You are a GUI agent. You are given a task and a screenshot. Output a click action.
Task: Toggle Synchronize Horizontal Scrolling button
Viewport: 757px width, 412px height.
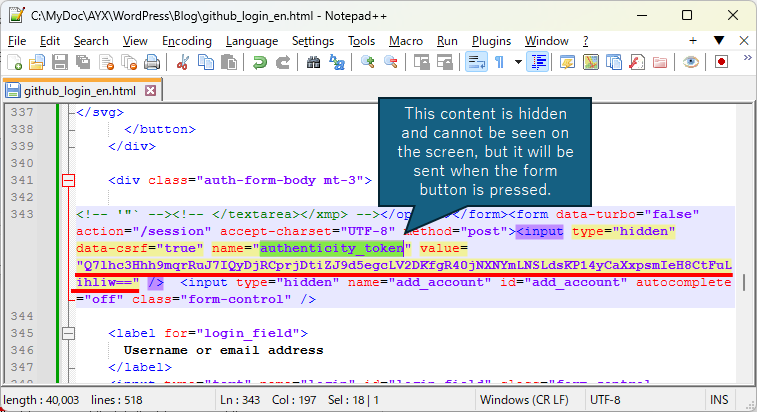click(445, 62)
